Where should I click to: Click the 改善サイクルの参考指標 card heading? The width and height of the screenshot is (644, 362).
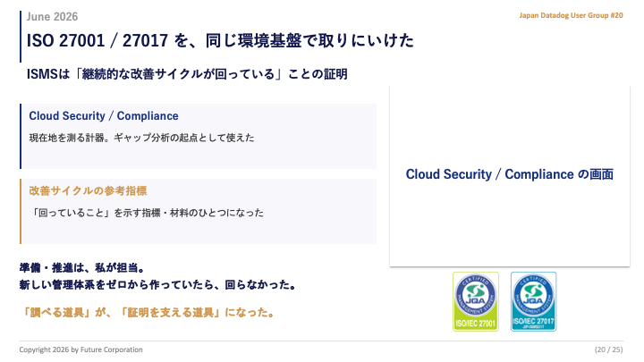coord(88,191)
